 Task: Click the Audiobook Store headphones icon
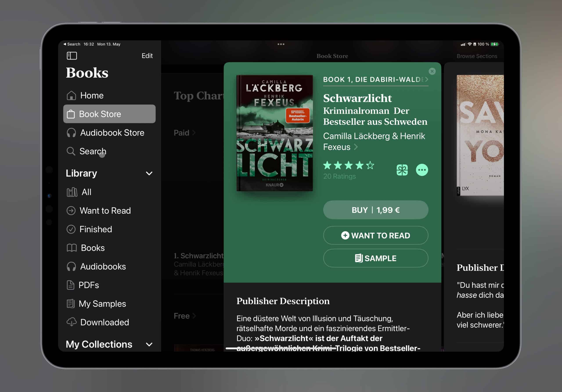click(71, 133)
